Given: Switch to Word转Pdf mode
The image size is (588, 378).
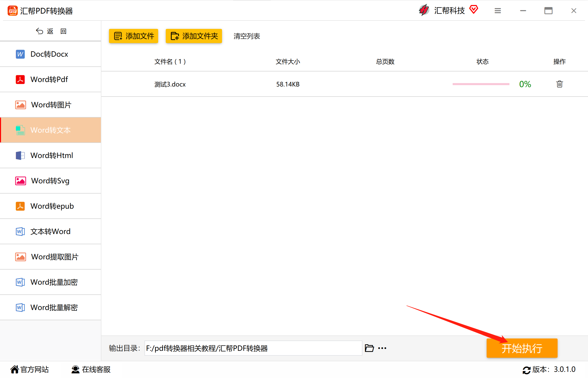Looking at the screenshot, I should 50,80.
